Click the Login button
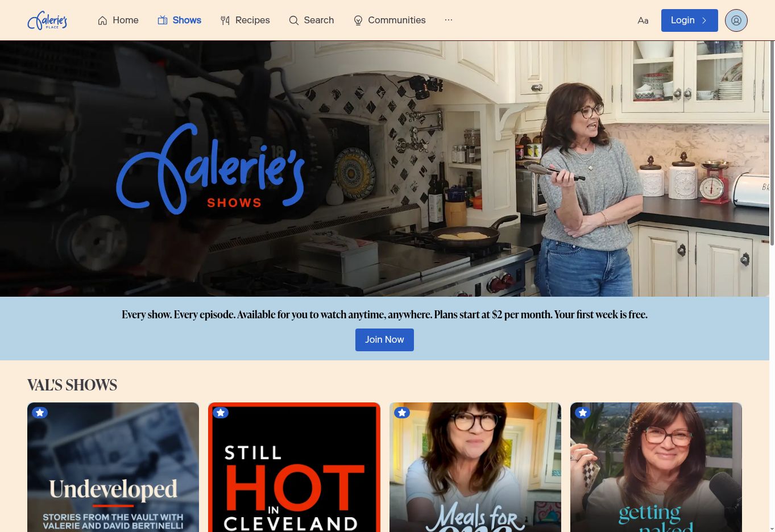Viewport: 775px width, 532px height. click(x=689, y=20)
